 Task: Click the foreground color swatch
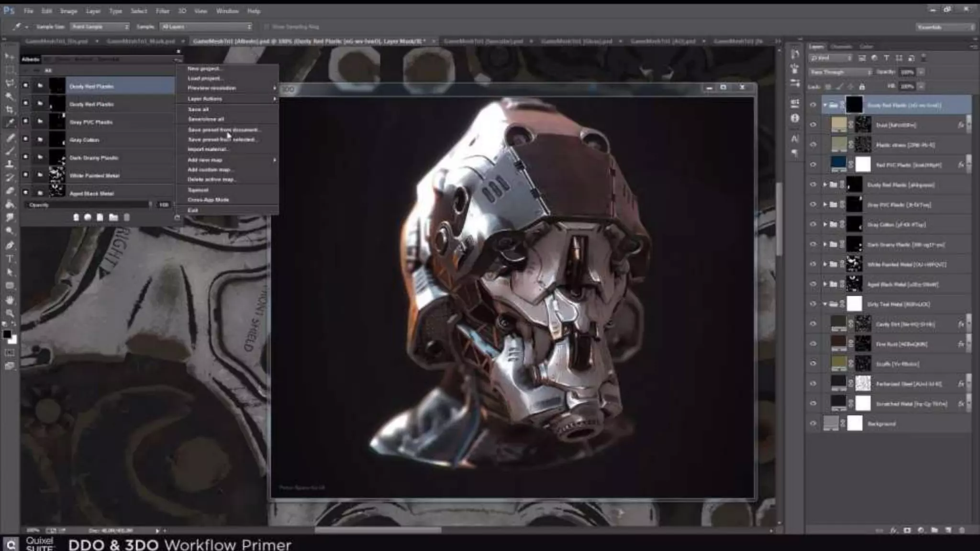point(7,334)
